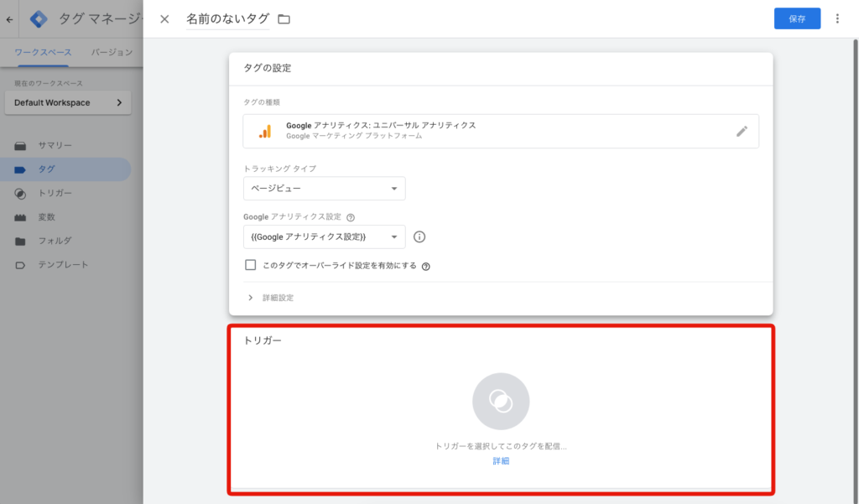Enable the override settings checkbox
Viewport: 859px width, 504px height.
pyautogui.click(x=250, y=265)
